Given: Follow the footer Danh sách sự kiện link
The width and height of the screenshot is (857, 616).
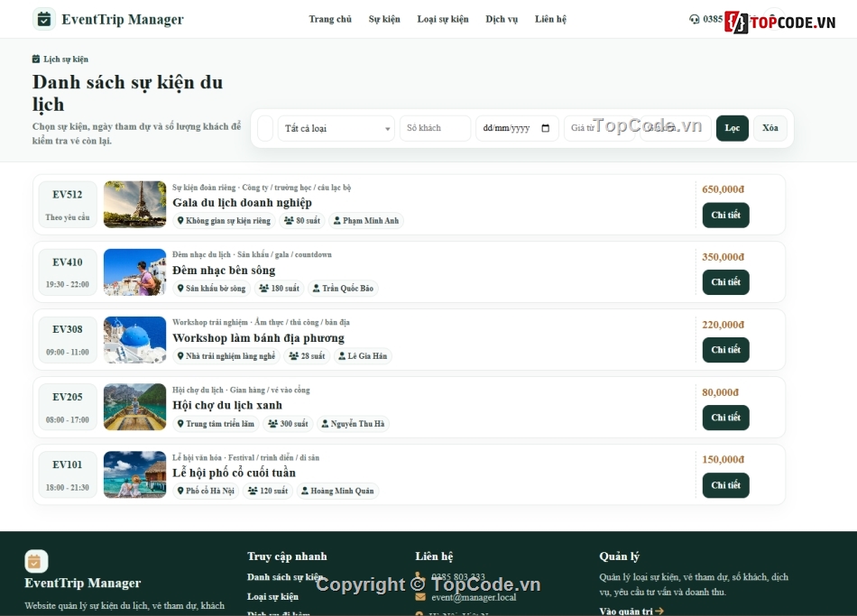Looking at the screenshot, I should pyautogui.click(x=285, y=576).
